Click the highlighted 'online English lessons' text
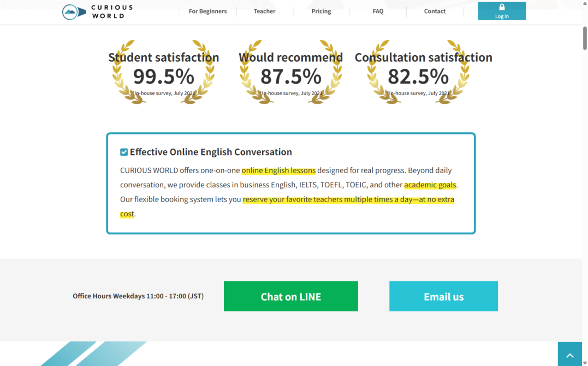Image resolution: width=588 pixels, height=366 pixels. click(x=278, y=170)
